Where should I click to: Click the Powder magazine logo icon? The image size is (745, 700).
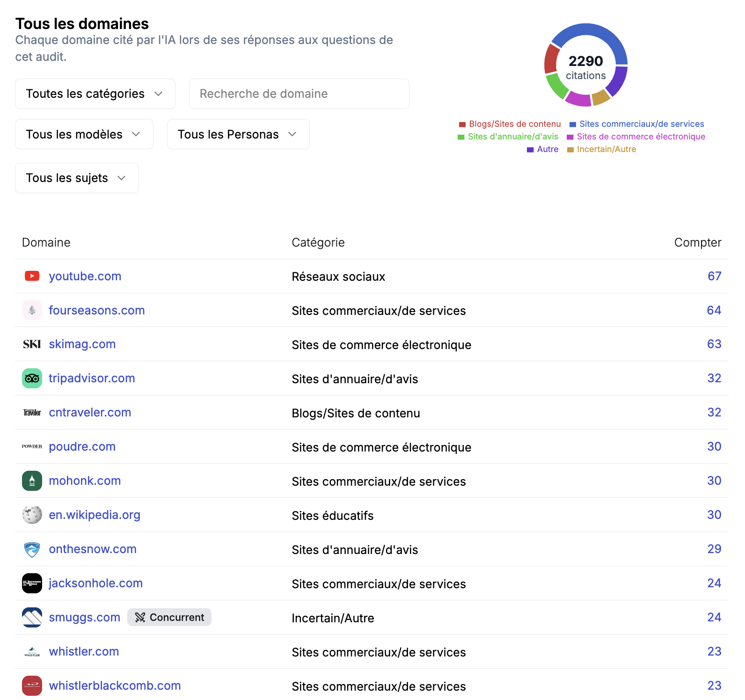(x=32, y=446)
